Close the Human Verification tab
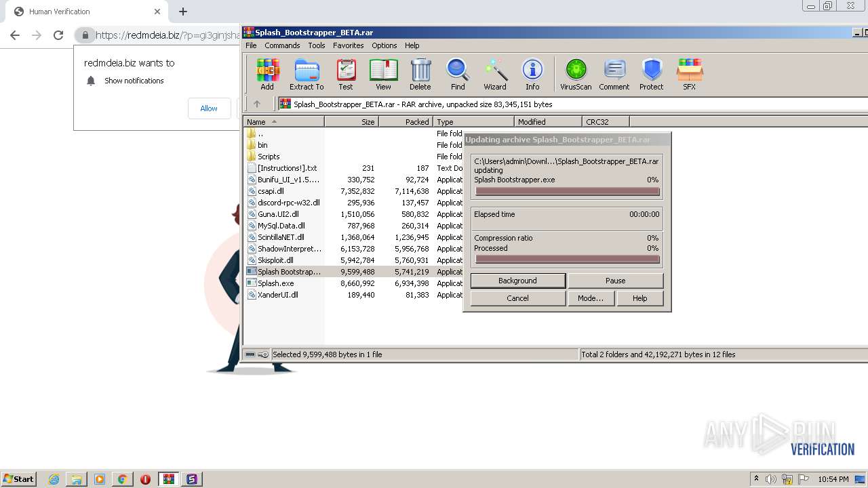 point(157,12)
